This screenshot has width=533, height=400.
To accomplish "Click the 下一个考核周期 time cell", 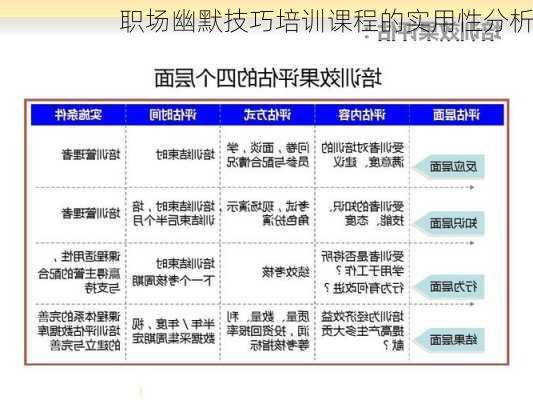I will tap(173, 272).
